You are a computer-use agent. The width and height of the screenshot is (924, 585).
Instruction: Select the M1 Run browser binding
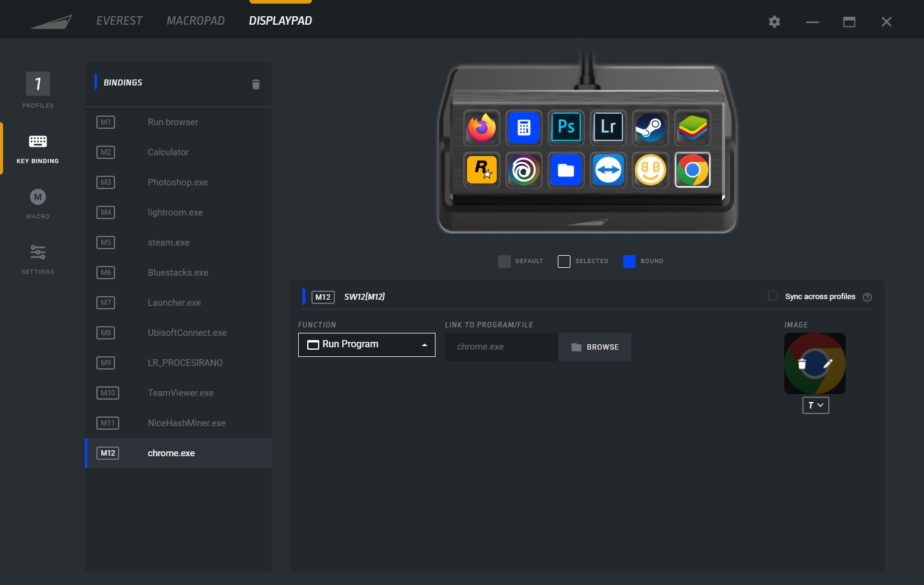[178, 122]
